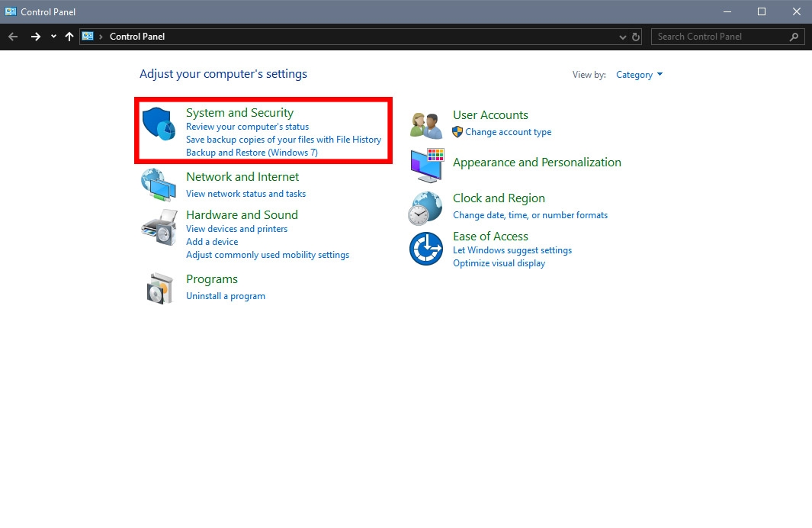Open Change account type link

coord(508,132)
